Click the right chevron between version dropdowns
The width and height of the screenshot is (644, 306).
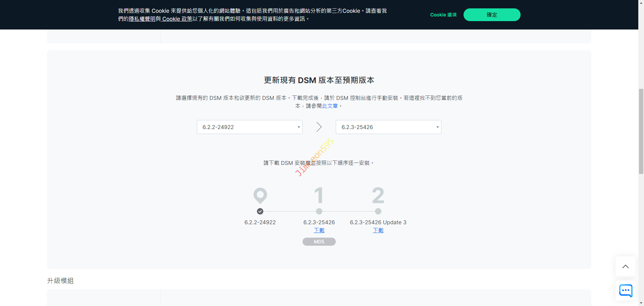319,127
